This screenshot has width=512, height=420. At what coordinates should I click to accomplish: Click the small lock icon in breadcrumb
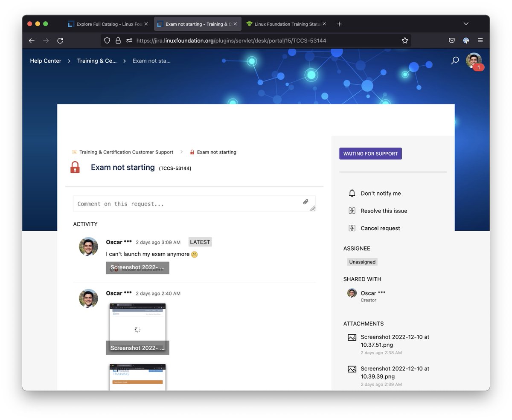click(192, 152)
